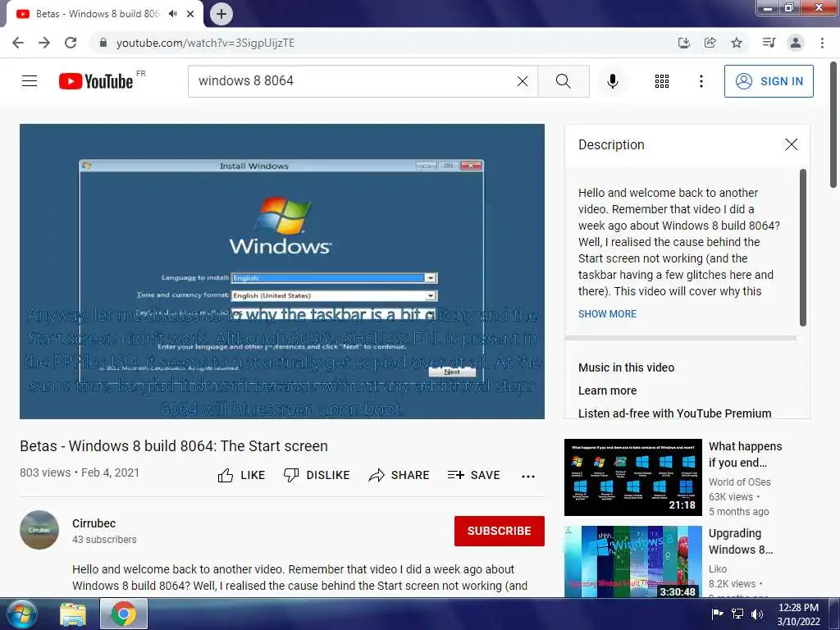This screenshot has height=630, width=840.
Task: Go to YouTube home via logo
Action: tap(97, 81)
